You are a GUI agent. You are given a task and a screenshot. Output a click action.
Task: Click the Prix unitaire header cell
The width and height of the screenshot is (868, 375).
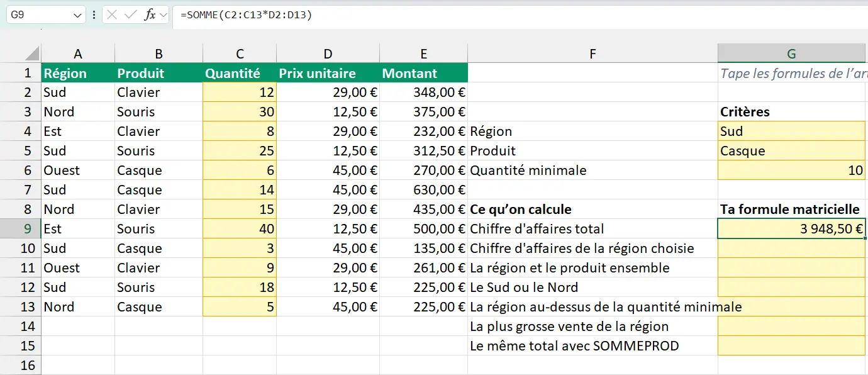click(328, 73)
